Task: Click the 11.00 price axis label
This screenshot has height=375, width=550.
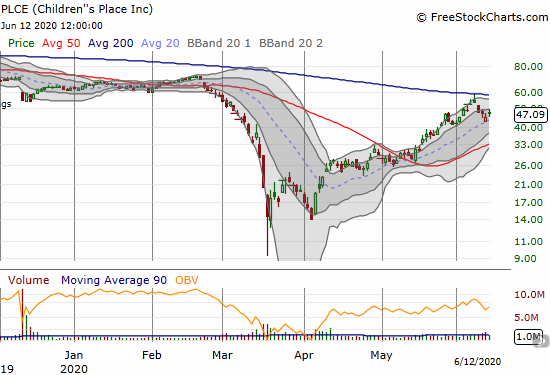Action: tap(529, 241)
